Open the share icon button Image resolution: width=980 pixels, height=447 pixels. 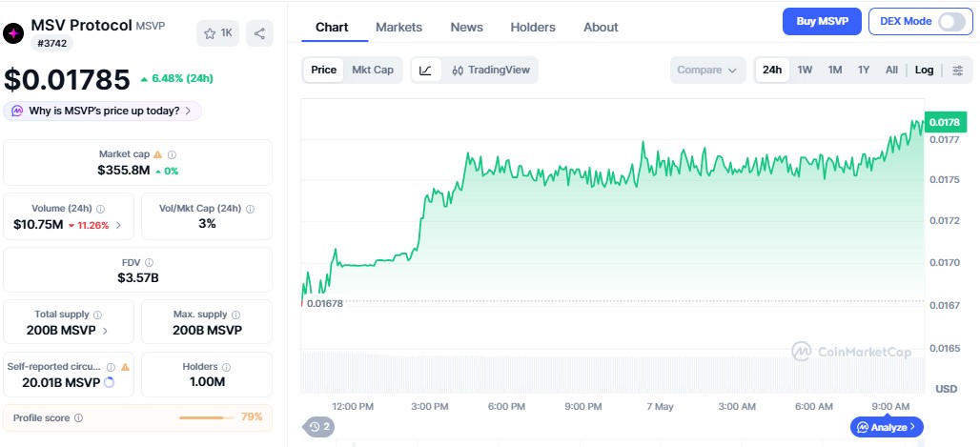[x=259, y=33]
